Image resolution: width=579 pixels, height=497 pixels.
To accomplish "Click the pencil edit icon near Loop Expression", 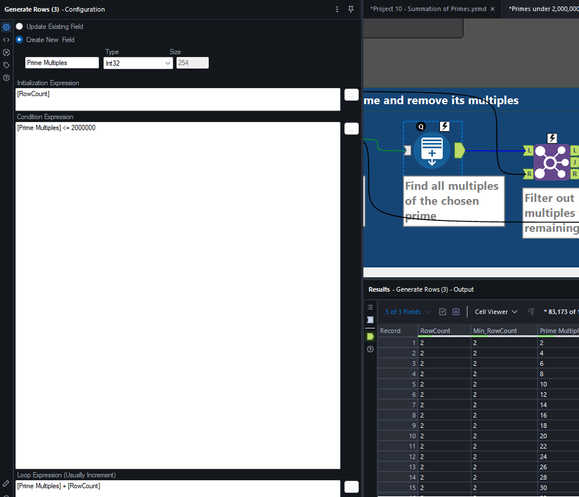I will coord(6,483).
